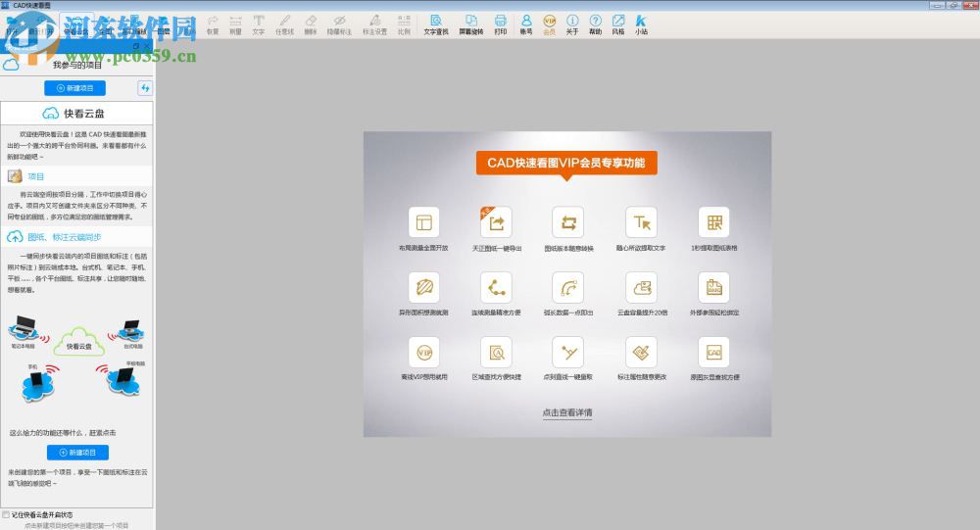Click the 恢复 (redo) toolbar icon
Viewport: 980px width, 530px height.
pos(213,25)
